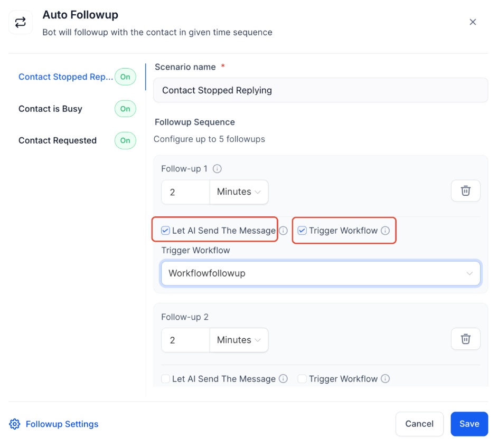Select the Contact is Busy scenario tab
The height and width of the screenshot is (448, 498).
[50, 109]
